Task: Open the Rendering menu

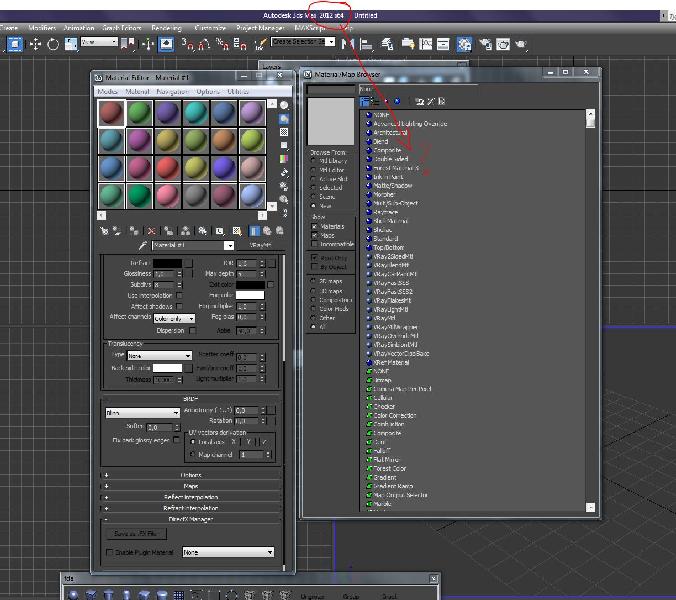Action: (166, 28)
